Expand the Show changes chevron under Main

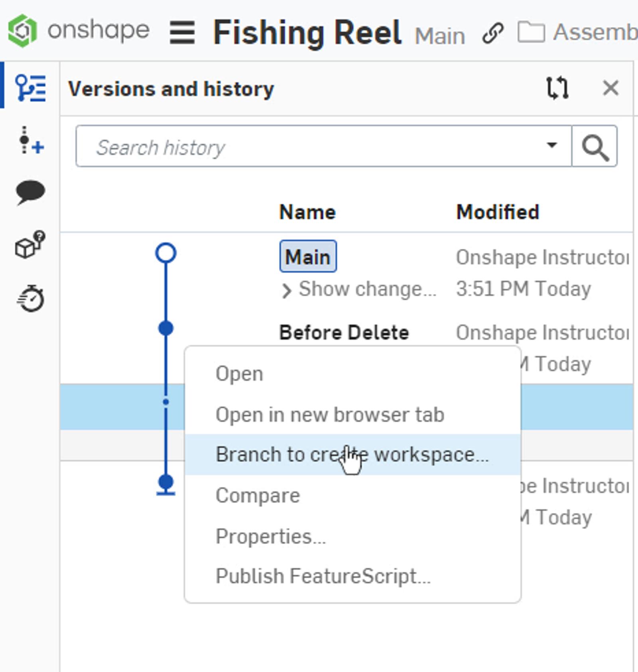(286, 291)
